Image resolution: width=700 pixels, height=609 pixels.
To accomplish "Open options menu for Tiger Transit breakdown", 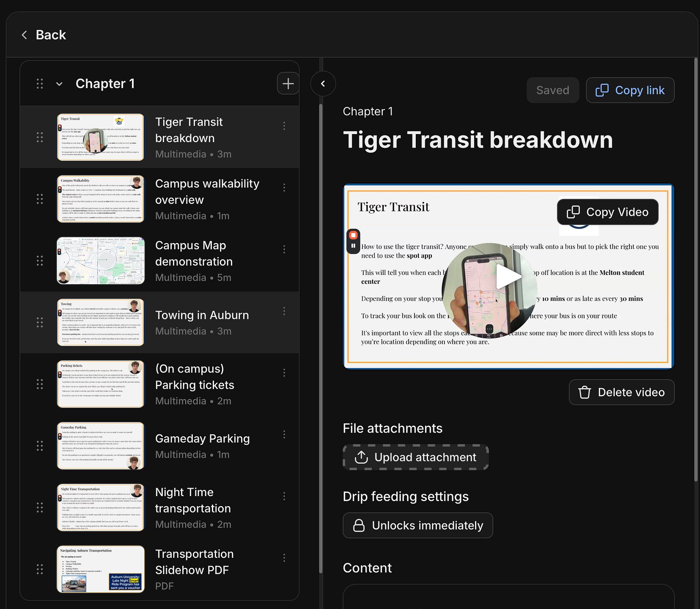I will click(284, 126).
